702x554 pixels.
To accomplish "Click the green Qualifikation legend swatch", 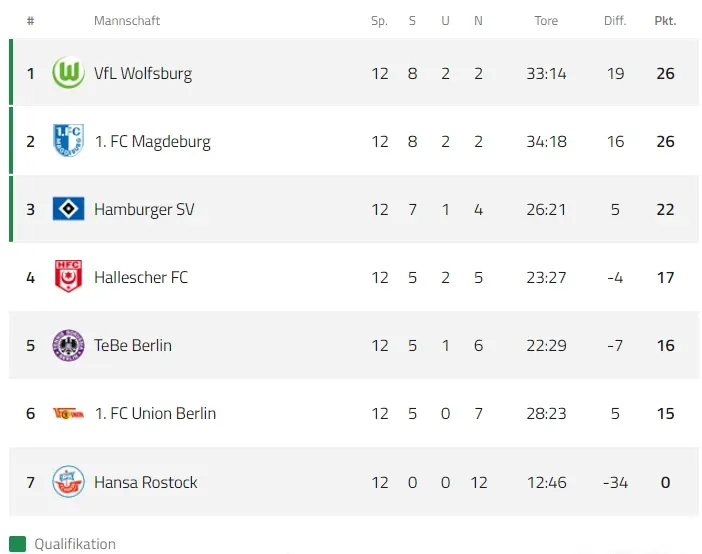I will [x=17, y=544].
